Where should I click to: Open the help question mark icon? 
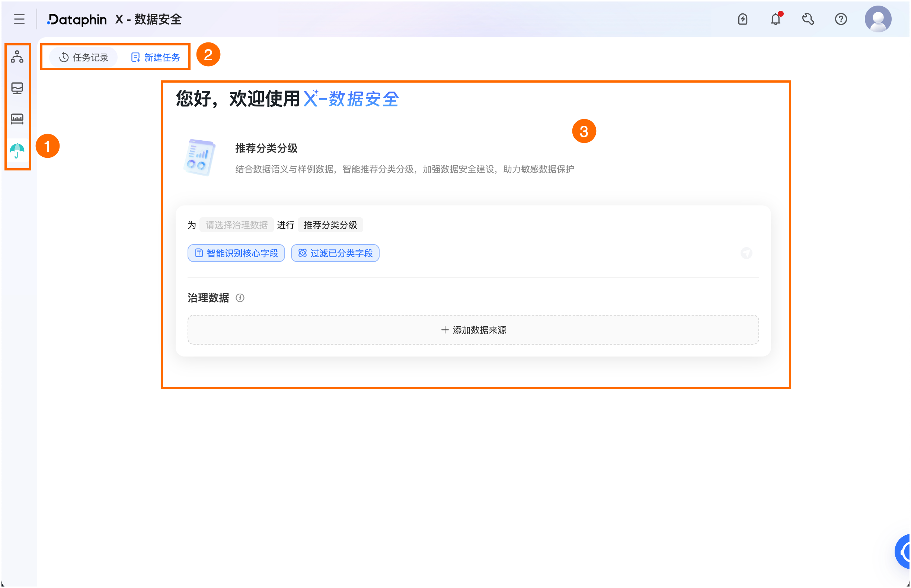(x=841, y=19)
